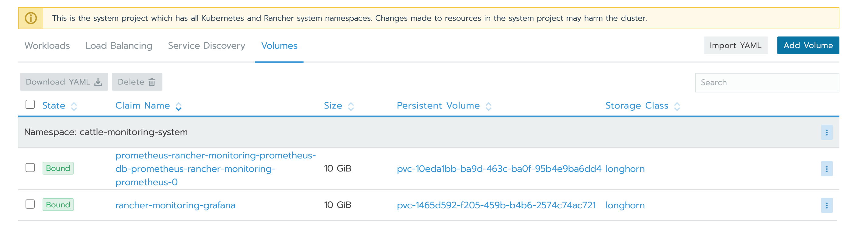
Task: Click the download icon on Download YAML
Action: pyautogui.click(x=98, y=81)
